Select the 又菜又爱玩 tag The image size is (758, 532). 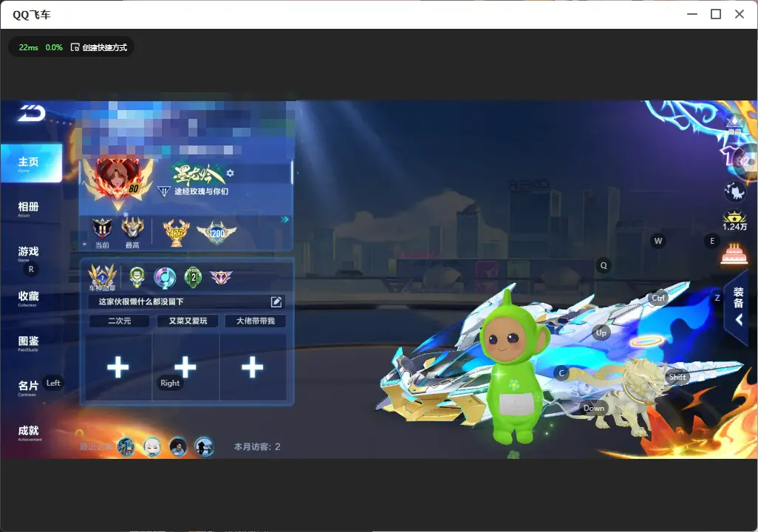[188, 321]
